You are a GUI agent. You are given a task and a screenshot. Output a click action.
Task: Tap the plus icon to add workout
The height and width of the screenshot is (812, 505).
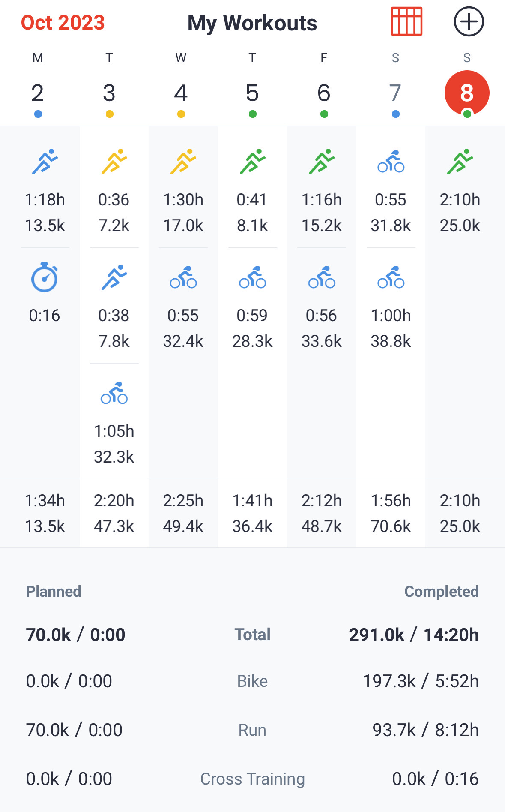pyautogui.click(x=469, y=21)
